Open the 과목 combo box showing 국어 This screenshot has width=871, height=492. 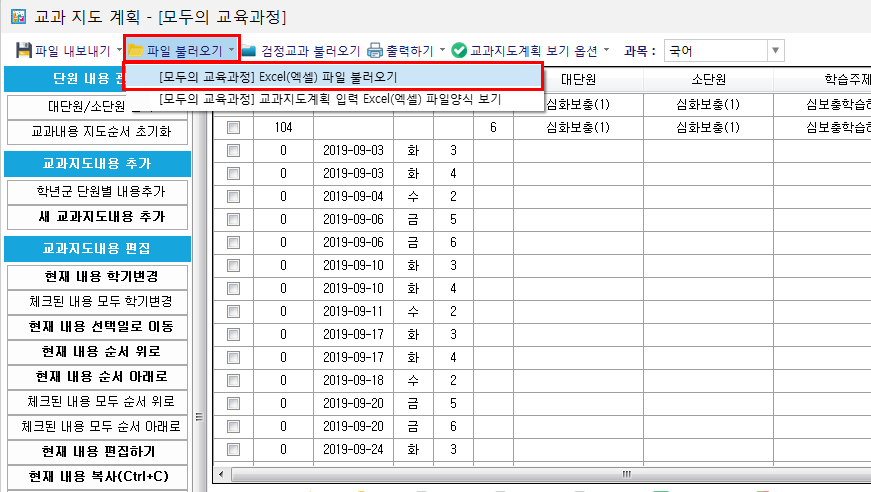[x=724, y=51]
